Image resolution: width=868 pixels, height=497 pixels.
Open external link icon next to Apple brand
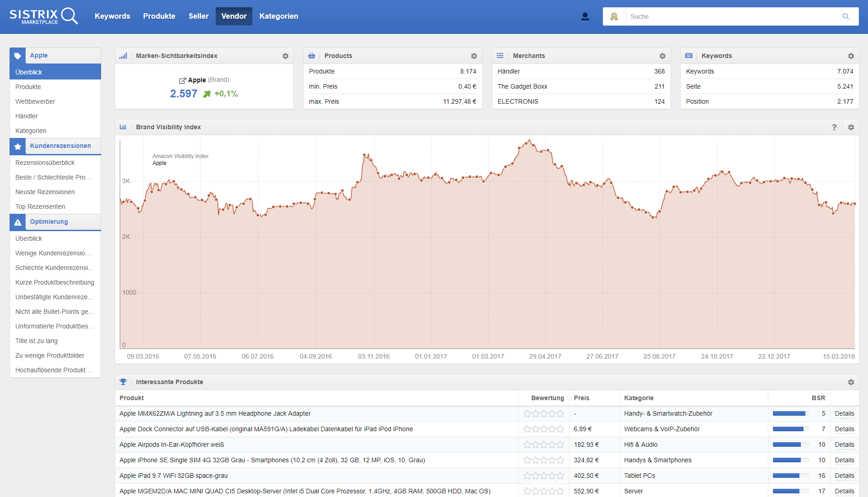182,80
